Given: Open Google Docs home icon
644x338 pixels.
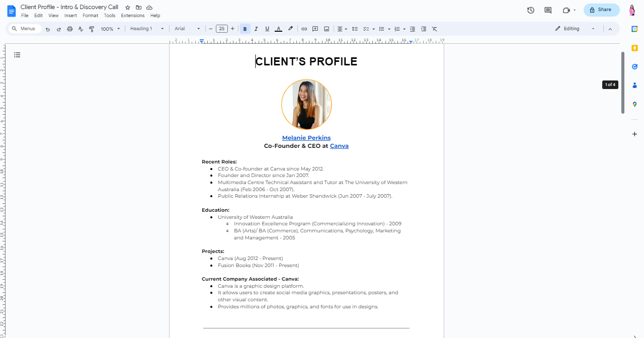Looking at the screenshot, I should click(x=11, y=10).
